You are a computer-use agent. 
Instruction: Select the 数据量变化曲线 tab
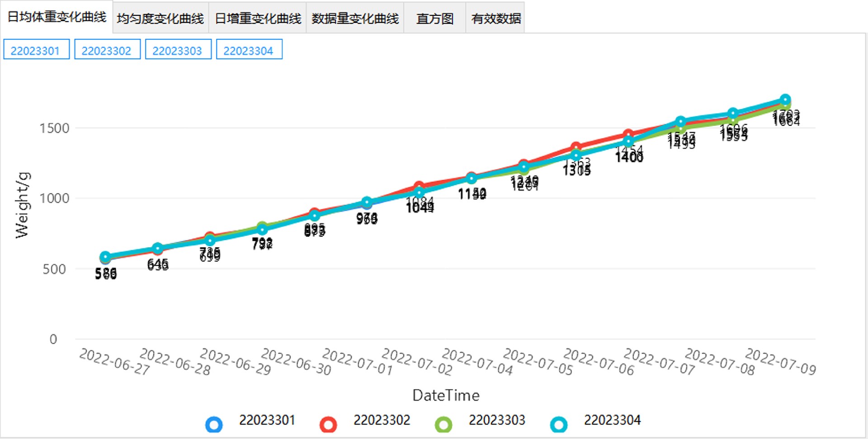[355, 19]
